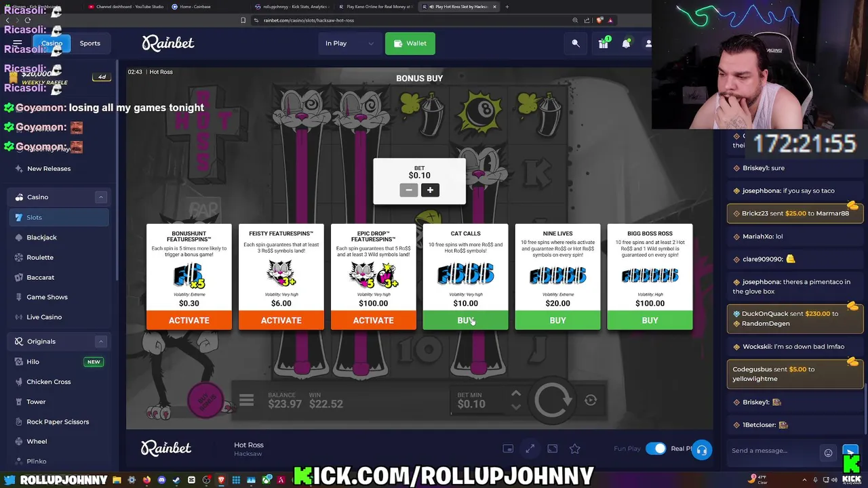
Task: Open the hamburger menu in Rainbet header
Action: point(18,43)
